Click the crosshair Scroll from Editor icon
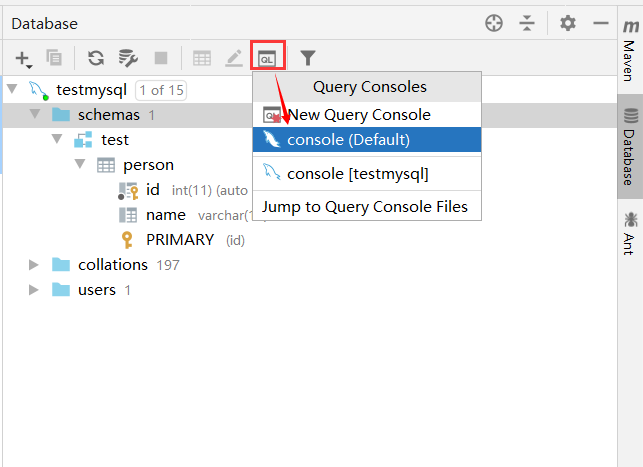 coord(494,23)
